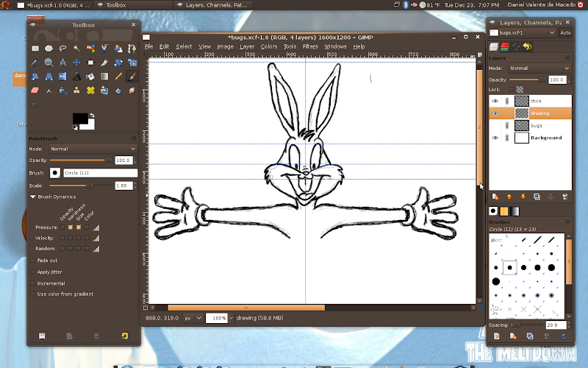Select the Clone stamp tool
The width and height of the screenshot is (588, 368).
coord(76,91)
